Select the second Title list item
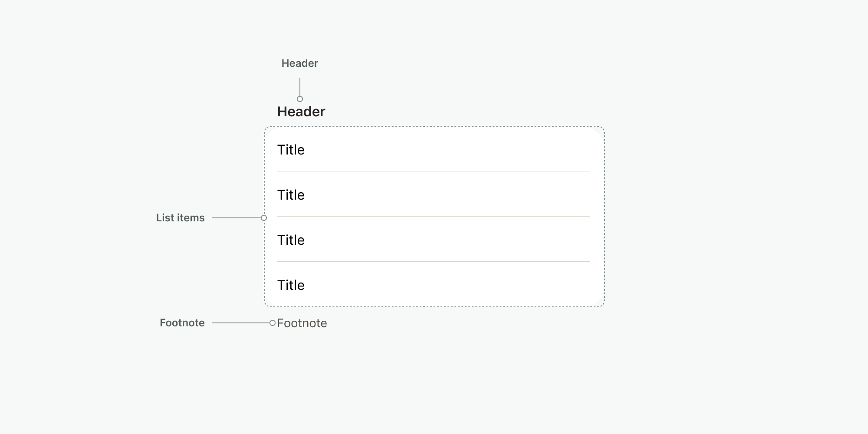This screenshot has height=434, width=868. [291, 195]
